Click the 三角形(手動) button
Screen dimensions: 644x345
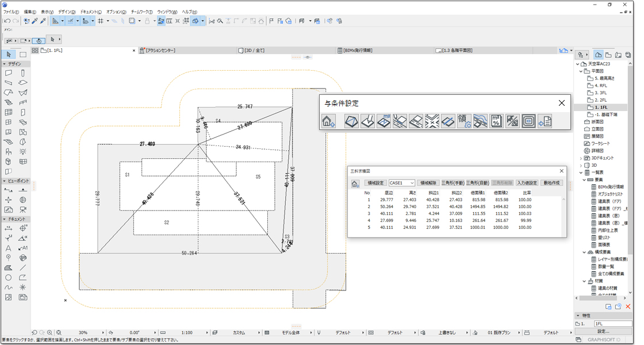tap(453, 183)
